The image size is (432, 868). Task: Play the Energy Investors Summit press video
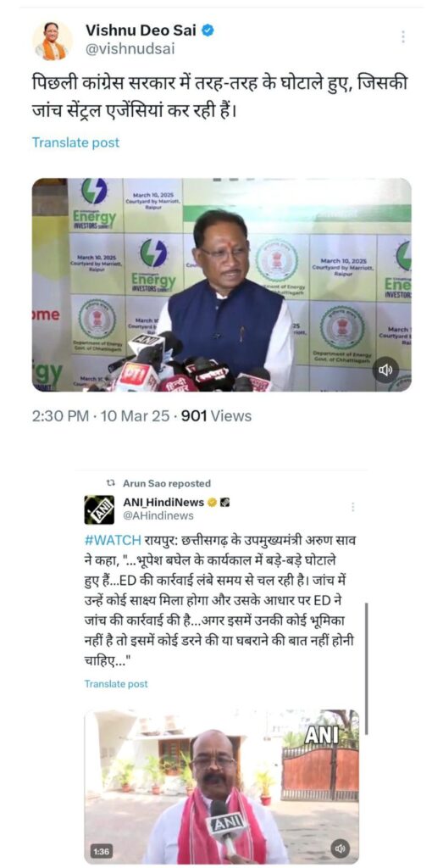pos(221,285)
